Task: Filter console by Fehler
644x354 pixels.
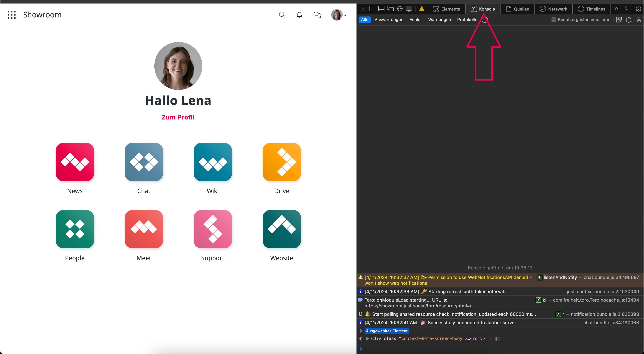Action: pyautogui.click(x=415, y=20)
